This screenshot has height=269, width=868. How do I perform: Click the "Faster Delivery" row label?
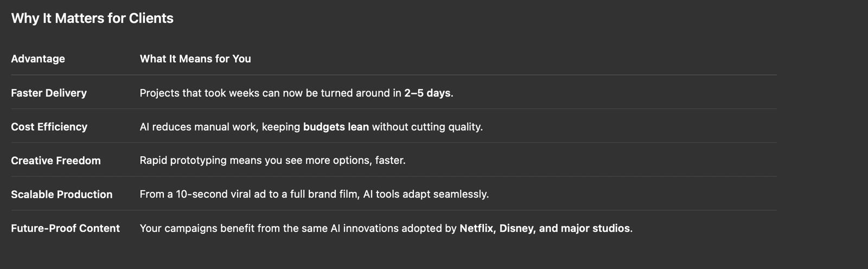point(49,93)
